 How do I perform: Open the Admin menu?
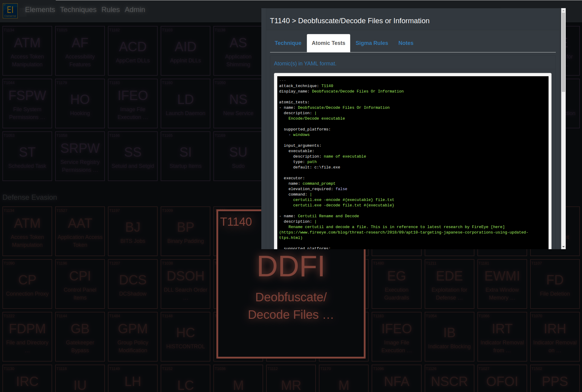[135, 10]
